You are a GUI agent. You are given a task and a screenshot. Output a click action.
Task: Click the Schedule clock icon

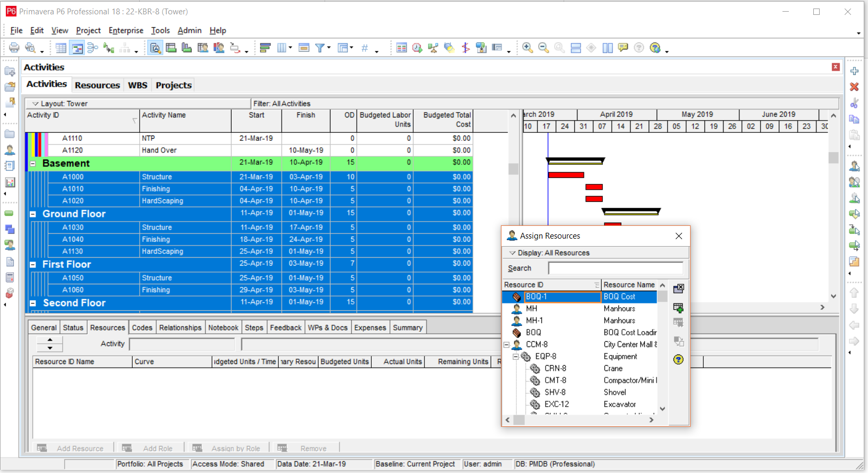click(x=418, y=48)
